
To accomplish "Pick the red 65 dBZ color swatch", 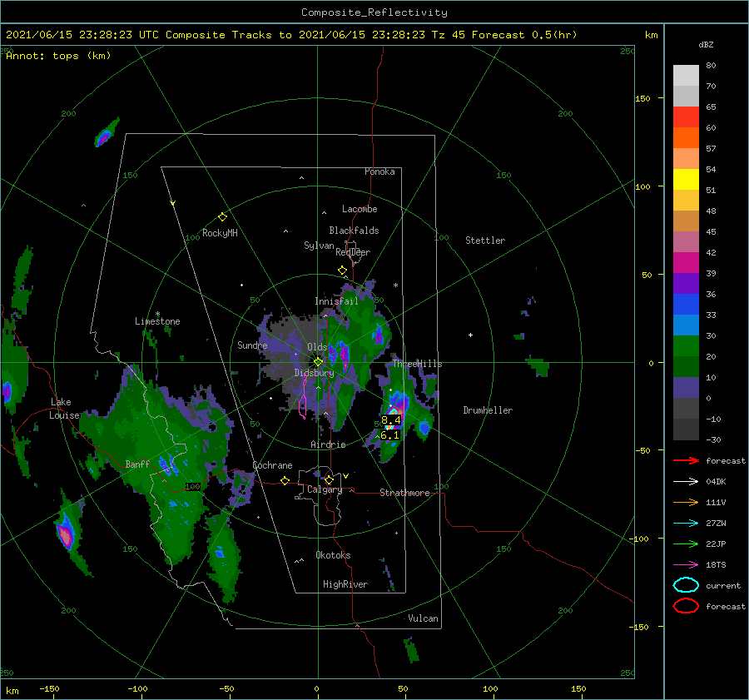I will (x=686, y=117).
